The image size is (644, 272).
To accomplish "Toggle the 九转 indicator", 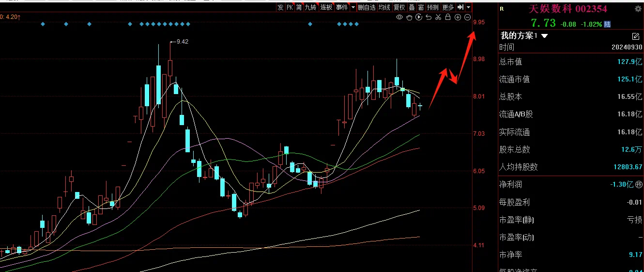I will click(x=310, y=7).
